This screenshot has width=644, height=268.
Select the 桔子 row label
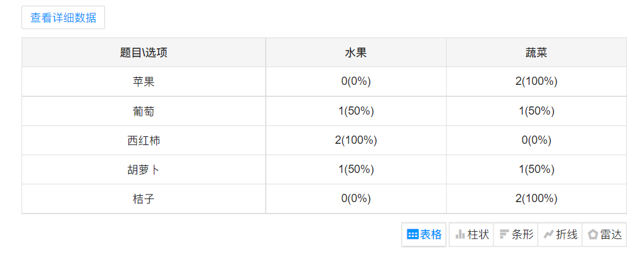(x=144, y=199)
